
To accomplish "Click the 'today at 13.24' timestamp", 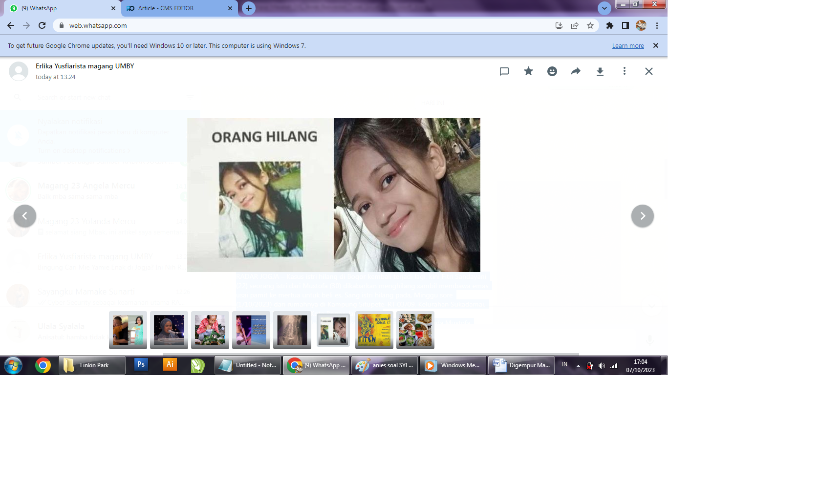I will pos(56,77).
